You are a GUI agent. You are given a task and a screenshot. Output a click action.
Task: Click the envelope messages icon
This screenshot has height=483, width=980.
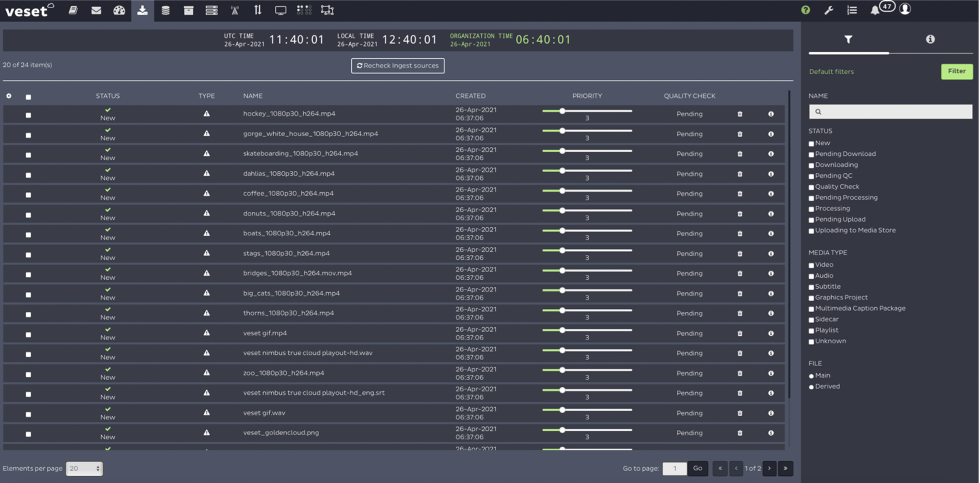(96, 10)
